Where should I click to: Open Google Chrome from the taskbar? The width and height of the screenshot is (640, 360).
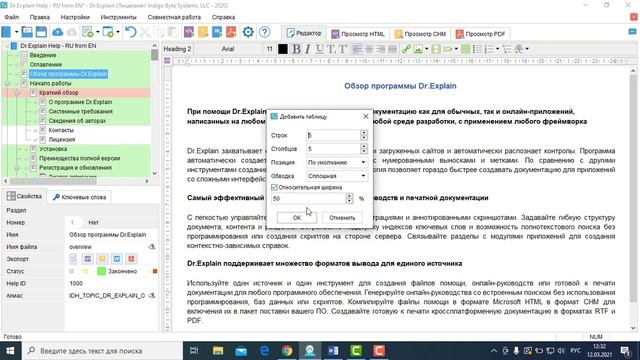pos(287,351)
